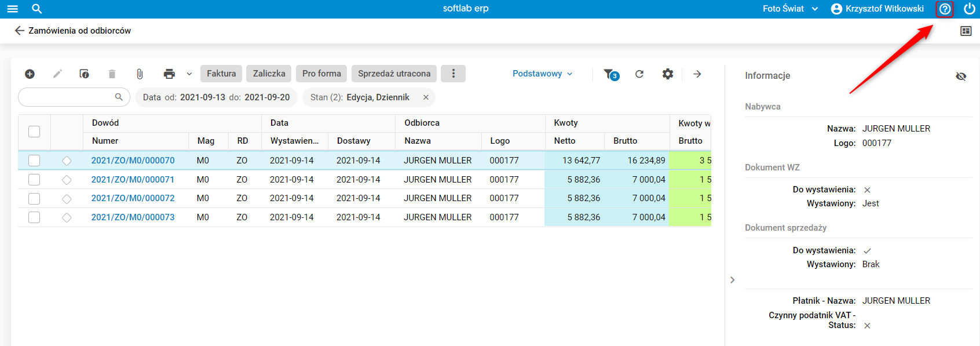The width and height of the screenshot is (980, 346).
Task: Go back with the left arrow
Action: point(20,31)
